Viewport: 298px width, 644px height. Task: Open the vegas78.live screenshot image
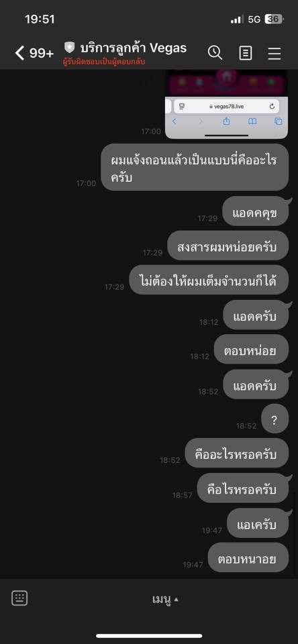(x=226, y=105)
